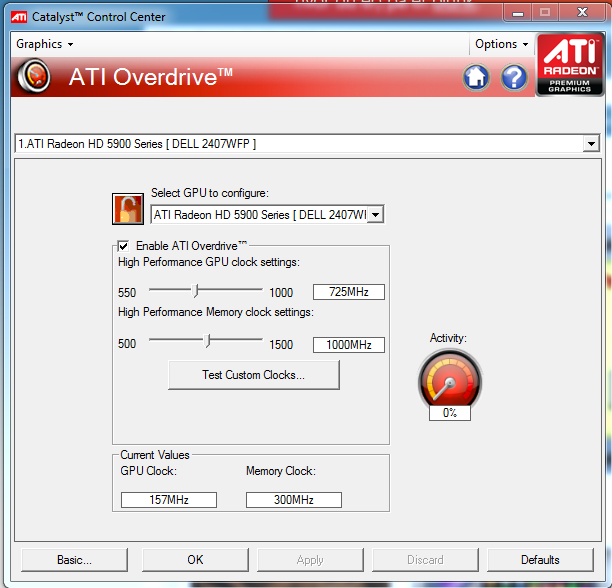
Task: Click the 0% activity readout
Action: pos(450,413)
